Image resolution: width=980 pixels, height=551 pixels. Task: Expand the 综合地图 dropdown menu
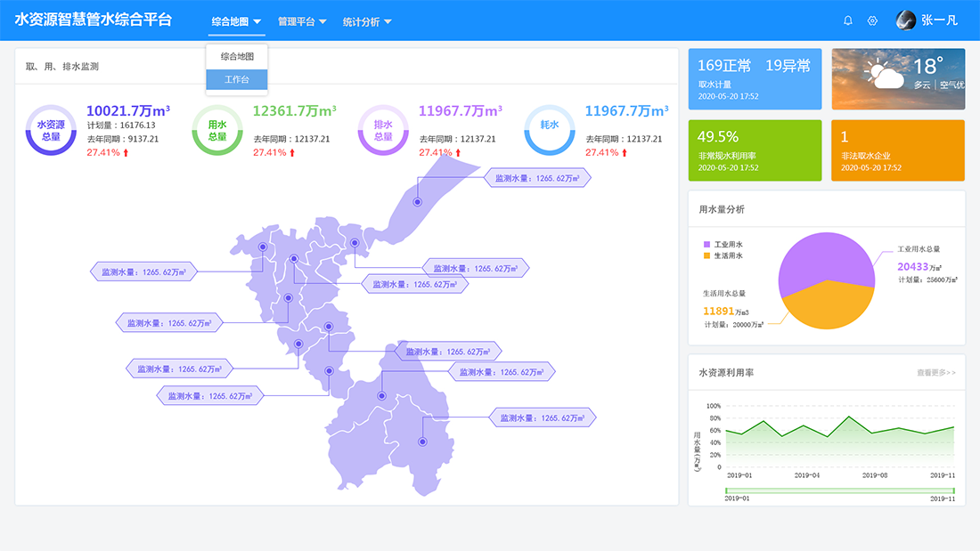click(236, 21)
